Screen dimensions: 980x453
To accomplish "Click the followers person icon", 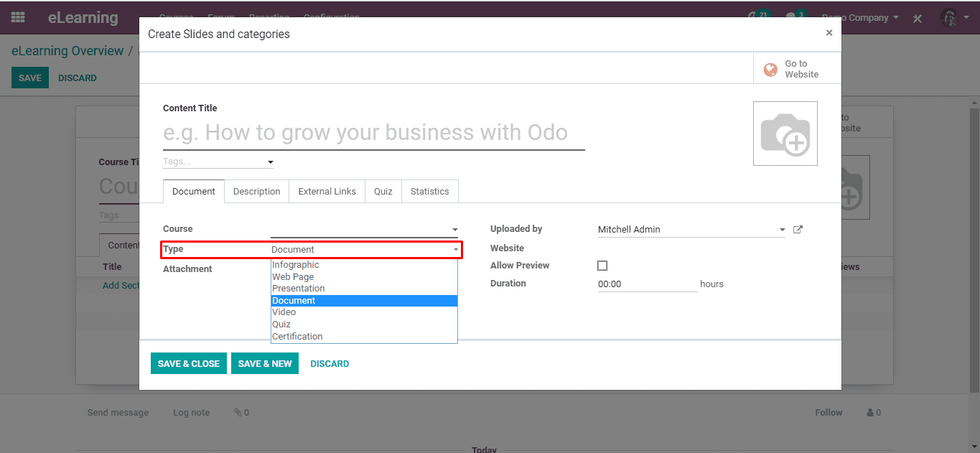I will point(870,413).
